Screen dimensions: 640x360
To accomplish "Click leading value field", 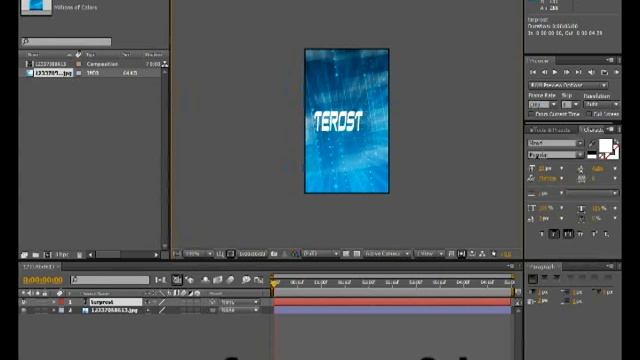I will coord(597,168).
